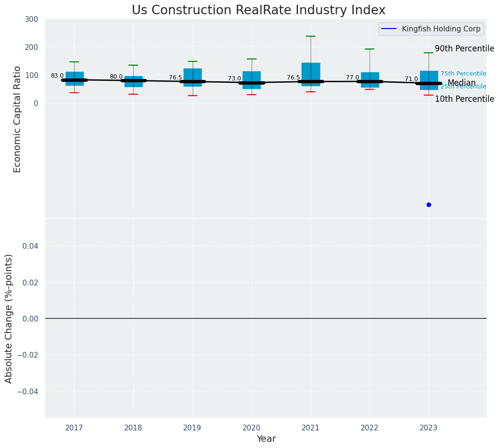Click the 73.0 median label for 2020
Image resolution: width=499 pixels, height=448 pixels.
coord(235,78)
